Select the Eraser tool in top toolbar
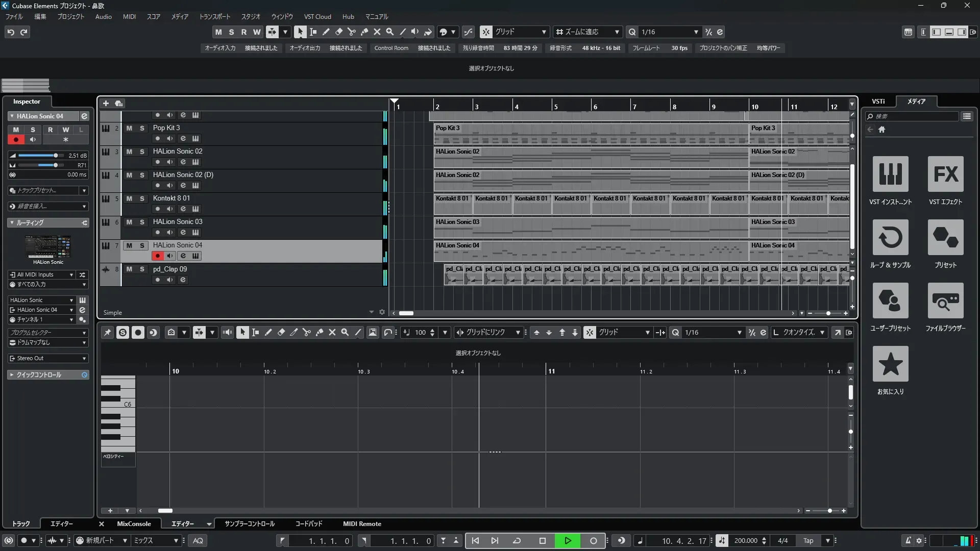Image resolution: width=980 pixels, height=551 pixels. click(x=338, y=32)
